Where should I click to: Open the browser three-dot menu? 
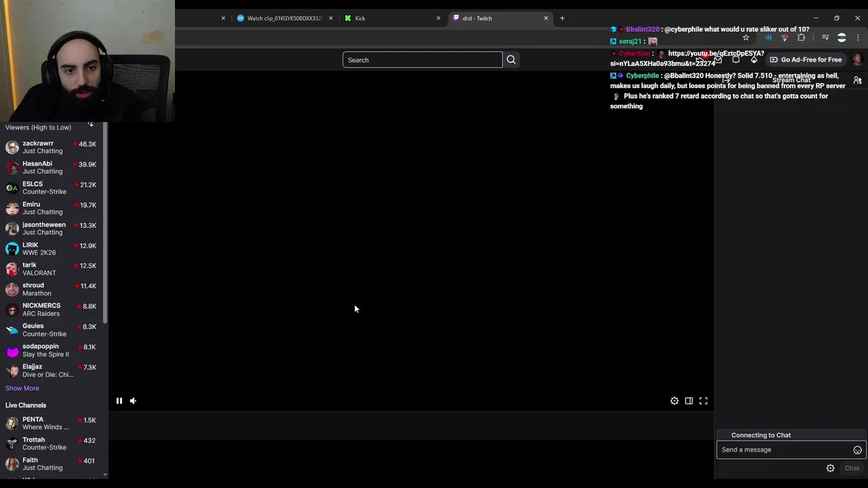coord(858,37)
